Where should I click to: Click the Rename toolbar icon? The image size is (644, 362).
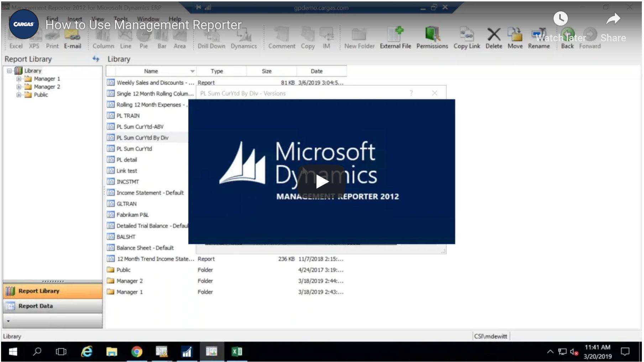pyautogui.click(x=539, y=38)
